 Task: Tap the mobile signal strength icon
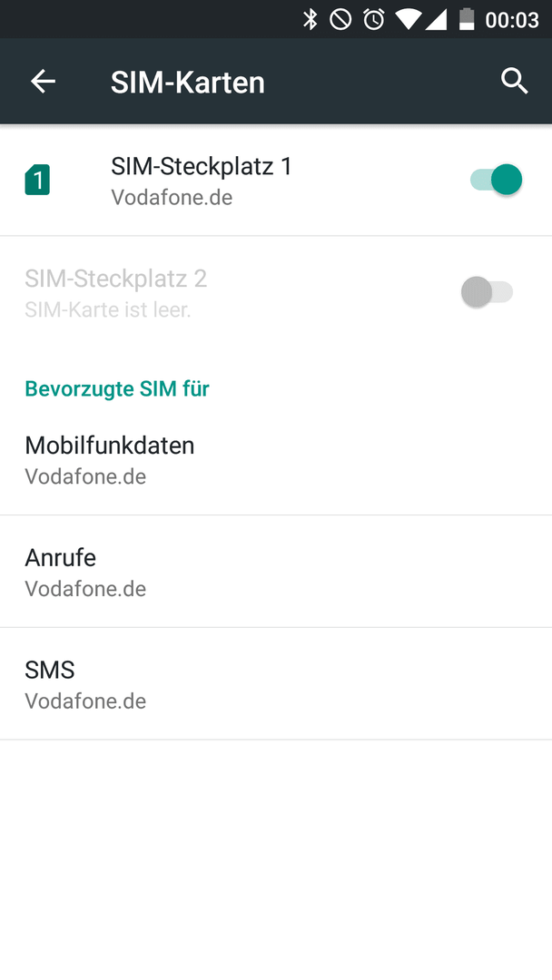436,19
